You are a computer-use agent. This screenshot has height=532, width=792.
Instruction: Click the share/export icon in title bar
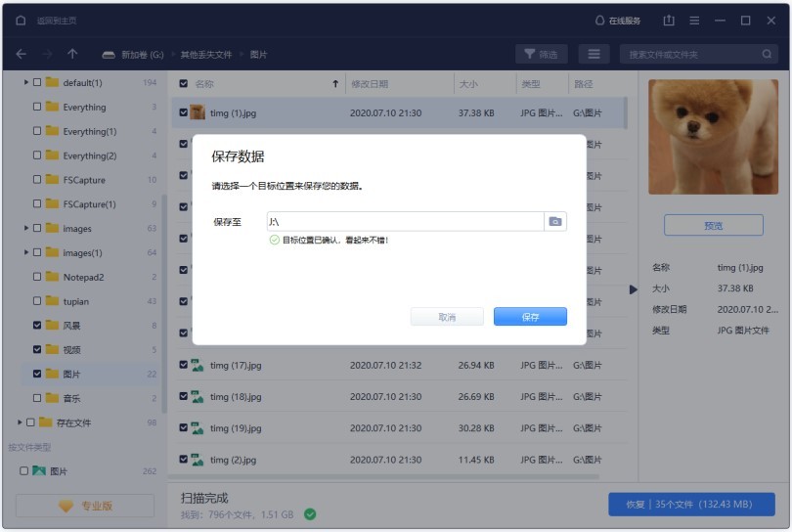click(x=669, y=21)
